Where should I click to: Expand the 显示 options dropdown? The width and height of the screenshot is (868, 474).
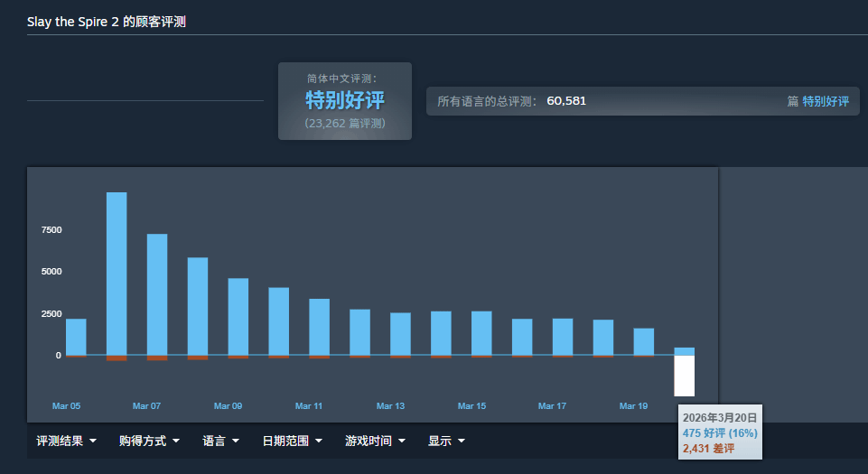click(446, 441)
